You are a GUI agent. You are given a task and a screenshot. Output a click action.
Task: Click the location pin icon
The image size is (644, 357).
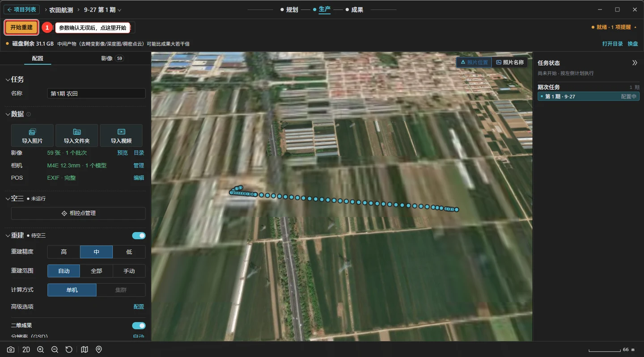(x=99, y=349)
